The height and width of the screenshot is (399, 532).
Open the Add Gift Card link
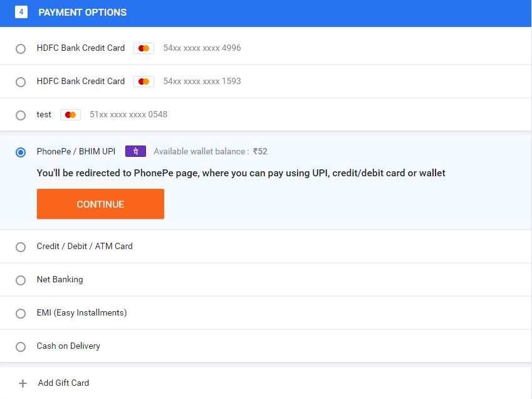click(63, 383)
